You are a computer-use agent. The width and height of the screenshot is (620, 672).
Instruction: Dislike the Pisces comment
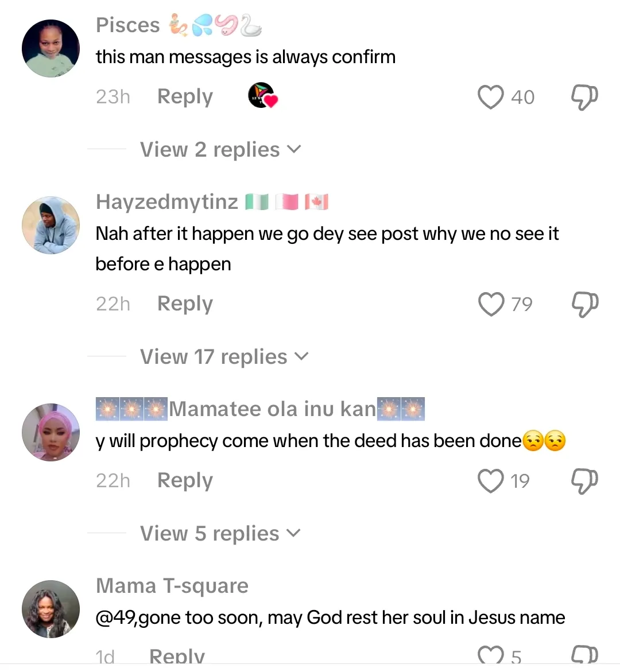[x=584, y=97]
